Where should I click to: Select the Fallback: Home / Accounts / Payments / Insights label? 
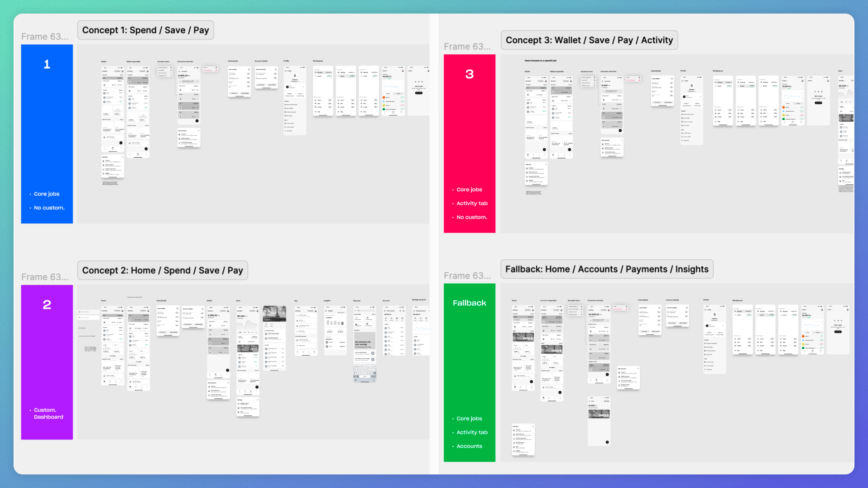[x=607, y=269]
